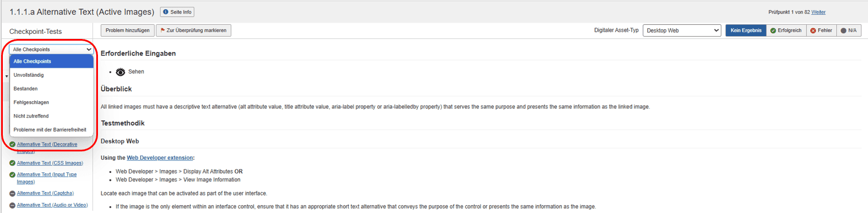Choose Probleme mit der Barrierefreiheit option

pyautogui.click(x=52, y=129)
